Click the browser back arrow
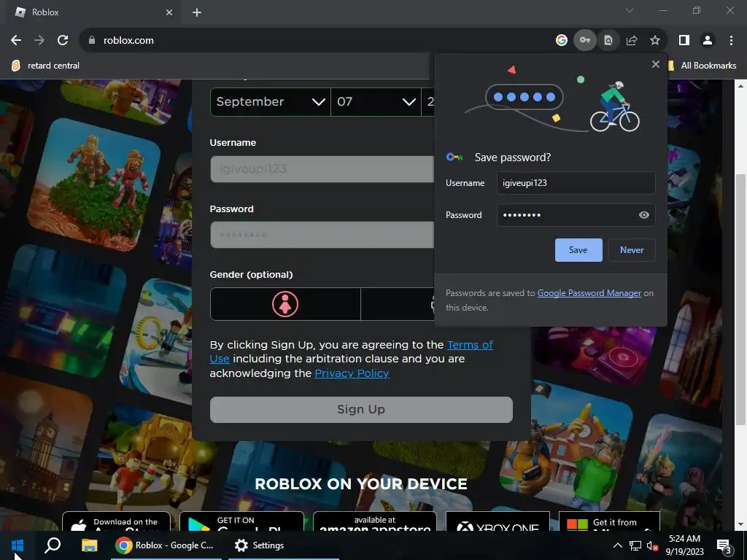747x560 pixels. 16,41
